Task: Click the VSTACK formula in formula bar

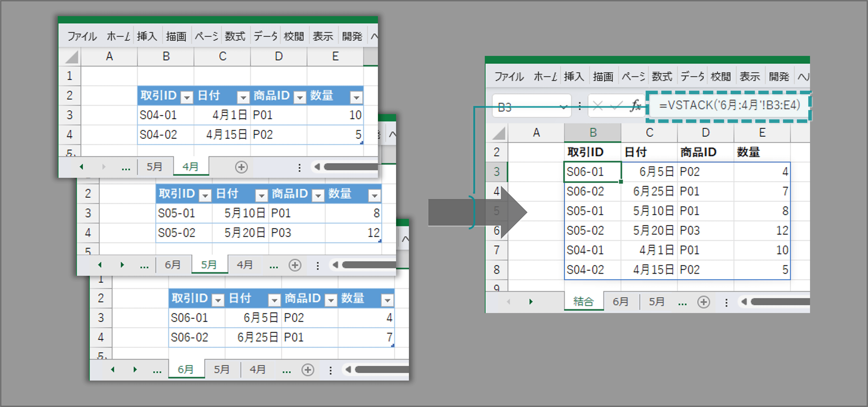Action: coord(729,105)
